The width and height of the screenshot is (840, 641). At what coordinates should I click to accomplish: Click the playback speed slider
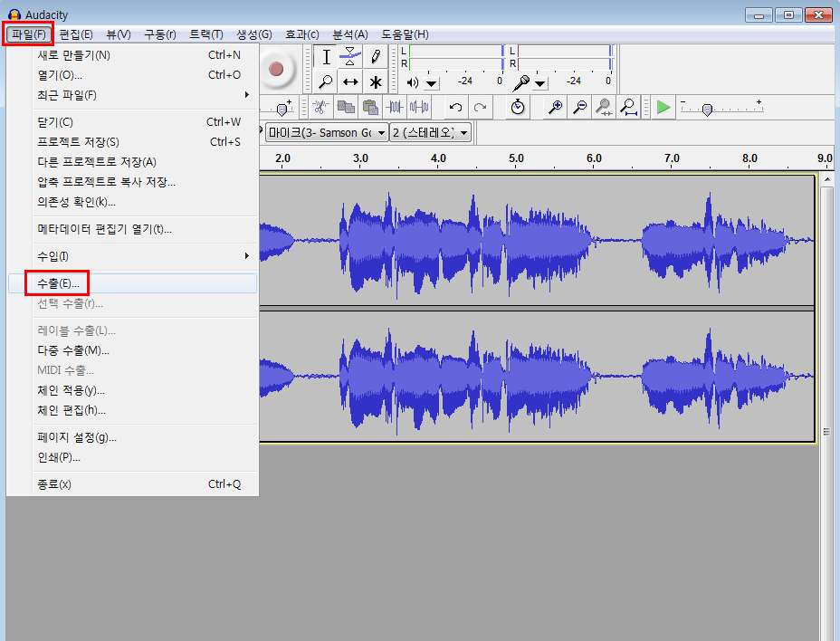pyautogui.click(x=707, y=109)
